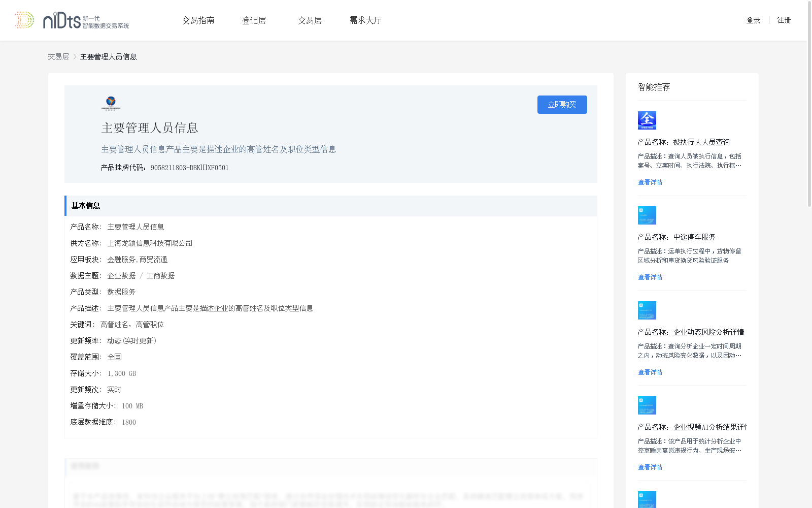Image resolution: width=812 pixels, height=508 pixels.
Task: Click product name 中途停车服务 text
Action: 694,237
